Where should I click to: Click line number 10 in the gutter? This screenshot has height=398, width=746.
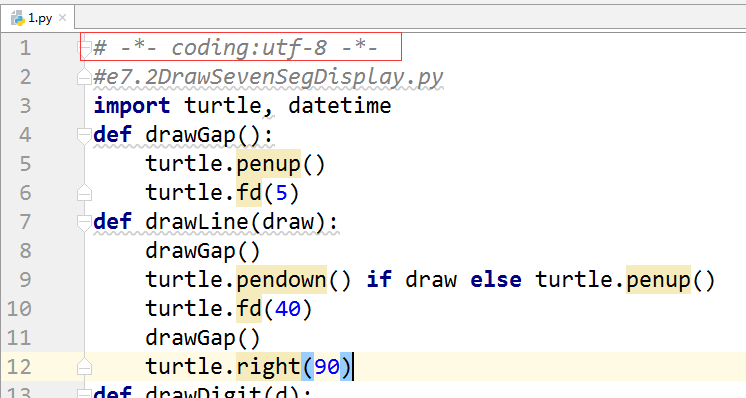pyautogui.click(x=19, y=309)
